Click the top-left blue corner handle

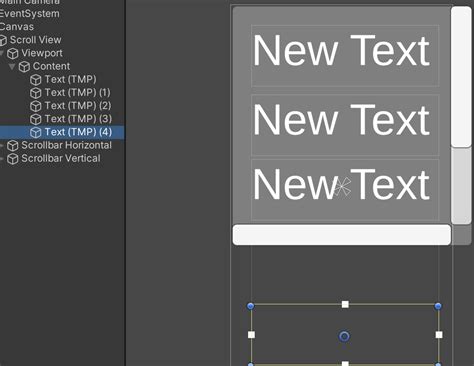(x=251, y=306)
